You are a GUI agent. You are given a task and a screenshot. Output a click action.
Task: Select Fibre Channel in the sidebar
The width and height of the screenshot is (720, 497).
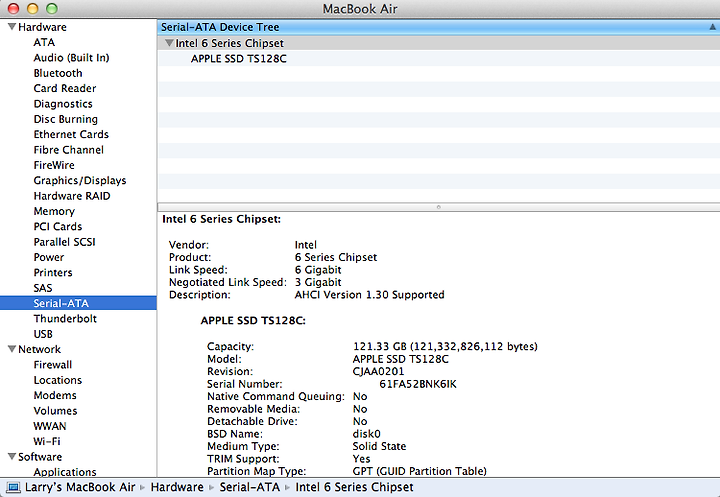coord(68,150)
